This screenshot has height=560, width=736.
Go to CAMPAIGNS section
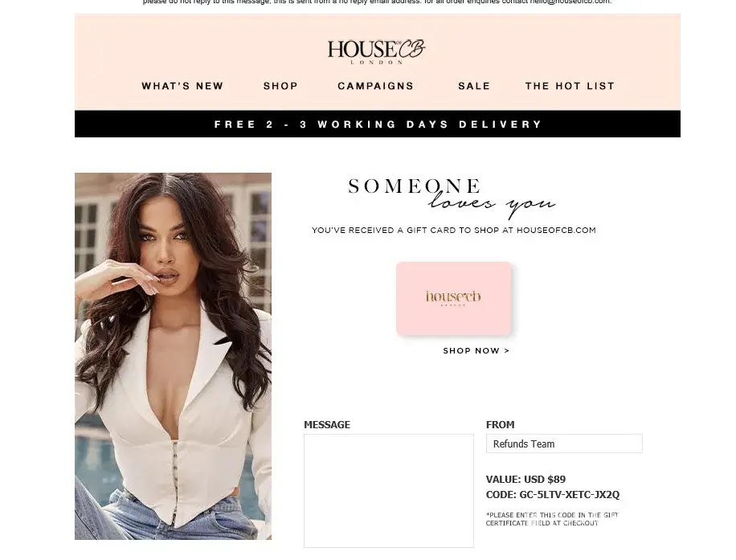(x=375, y=86)
